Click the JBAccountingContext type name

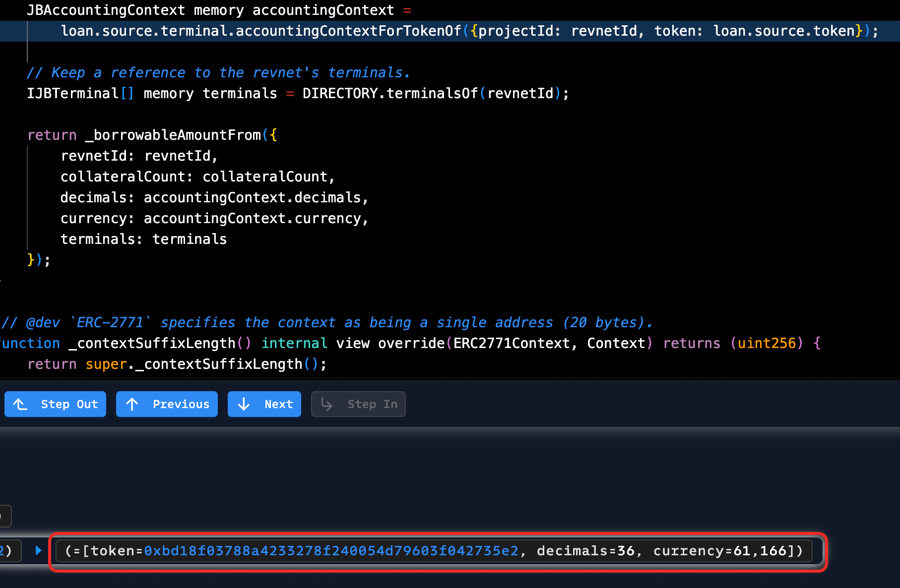coord(106,10)
